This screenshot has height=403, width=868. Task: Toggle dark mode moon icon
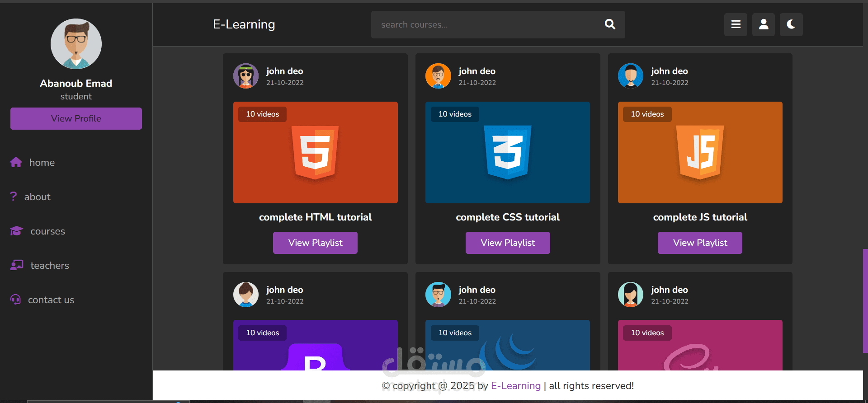point(791,24)
